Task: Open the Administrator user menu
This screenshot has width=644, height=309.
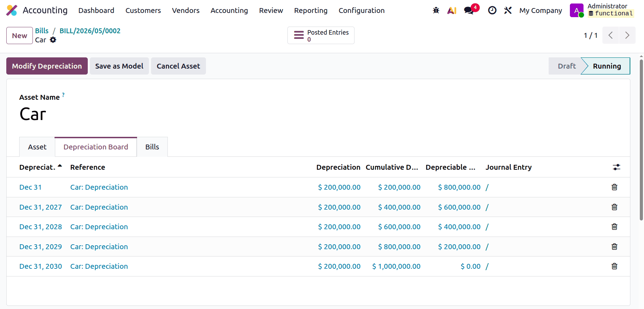Action: [602, 10]
